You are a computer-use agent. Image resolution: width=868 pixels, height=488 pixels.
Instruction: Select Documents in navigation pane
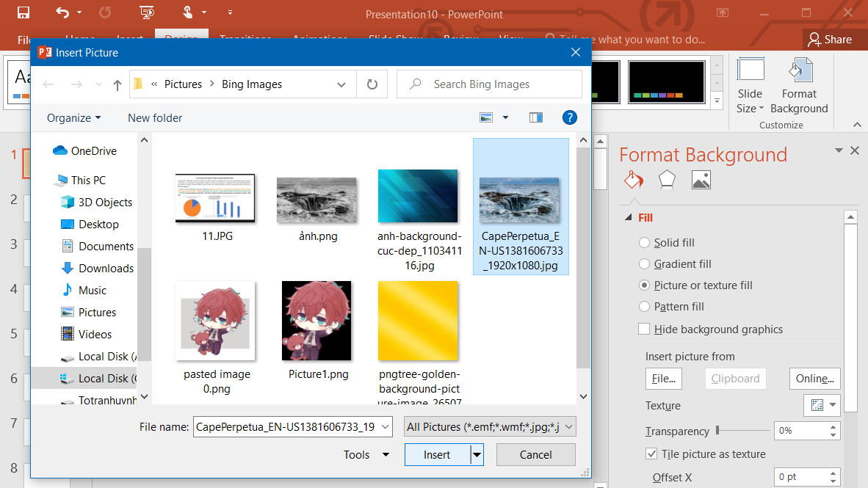tap(98, 247)
